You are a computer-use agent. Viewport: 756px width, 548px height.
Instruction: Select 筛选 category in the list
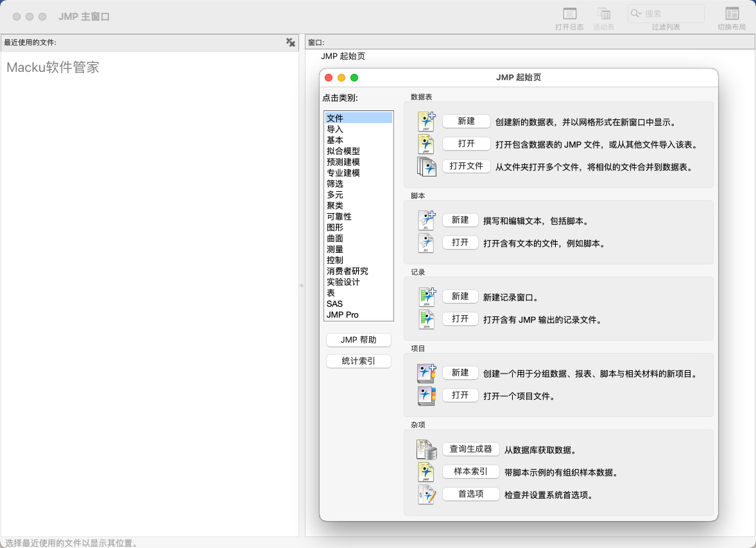[359, 184]
